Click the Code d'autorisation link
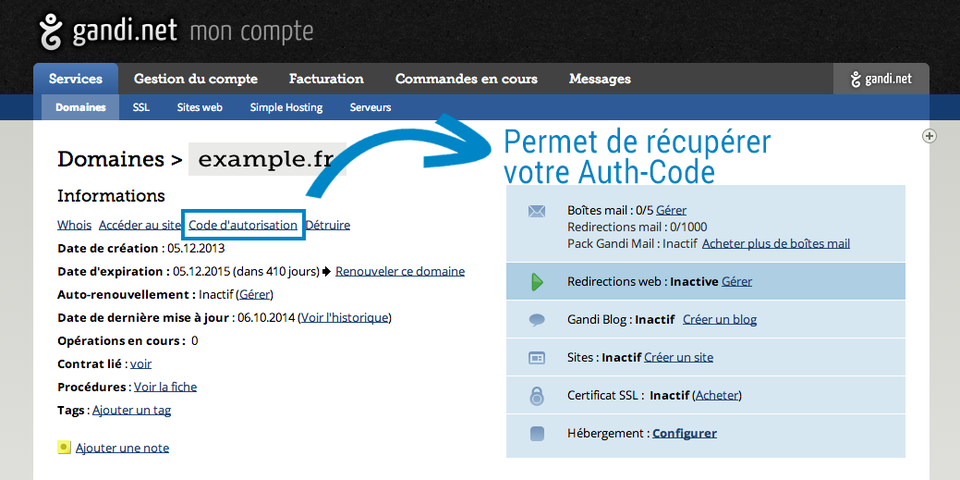960x480 pixels. click(242, 225)
